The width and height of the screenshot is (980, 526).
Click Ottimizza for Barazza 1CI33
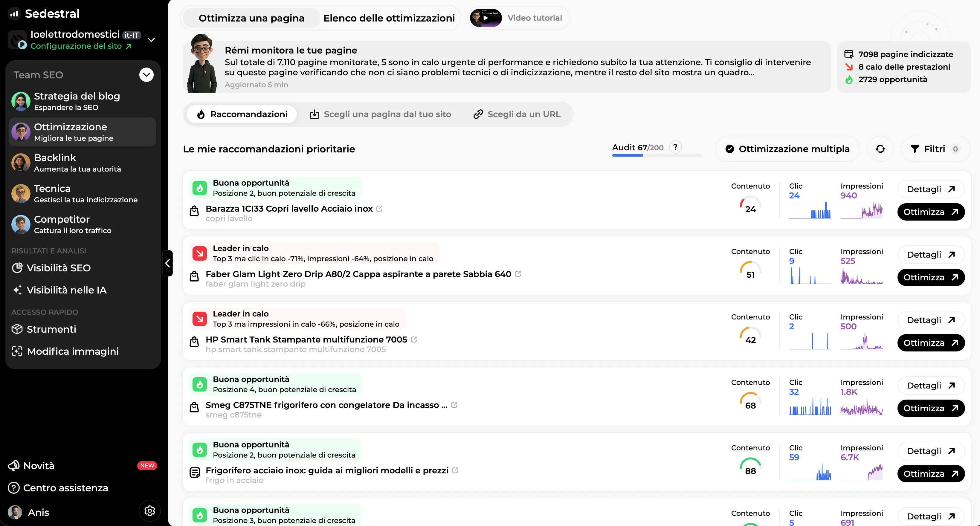coord(931,212)
